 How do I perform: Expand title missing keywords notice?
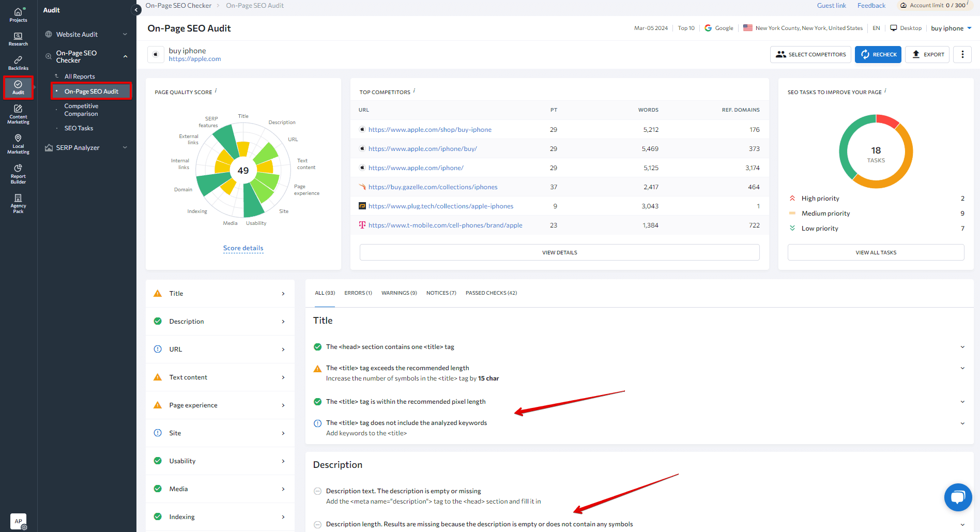[x=962, y=423]
